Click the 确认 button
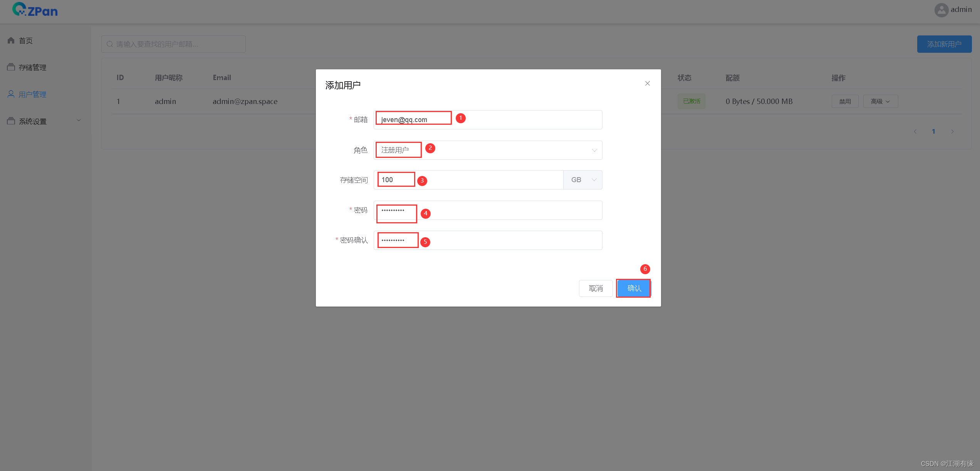The image size is (980, 471). pos(634,288)
